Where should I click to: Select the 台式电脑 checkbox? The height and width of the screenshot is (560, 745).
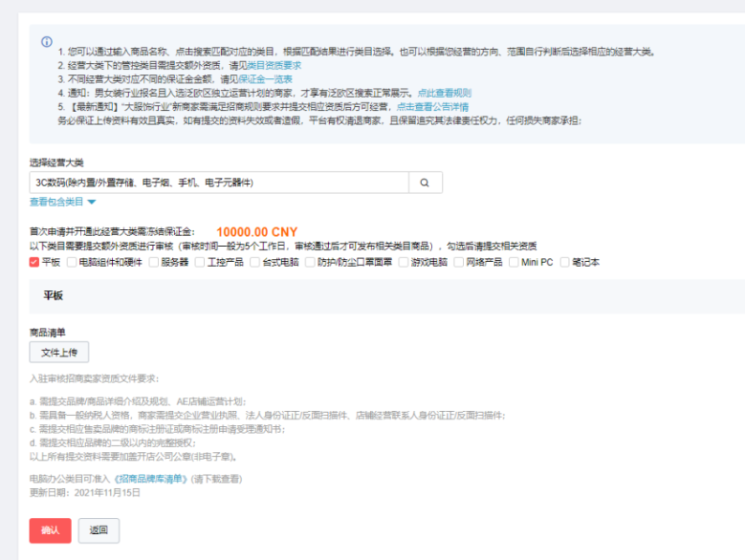click(255, 262)
